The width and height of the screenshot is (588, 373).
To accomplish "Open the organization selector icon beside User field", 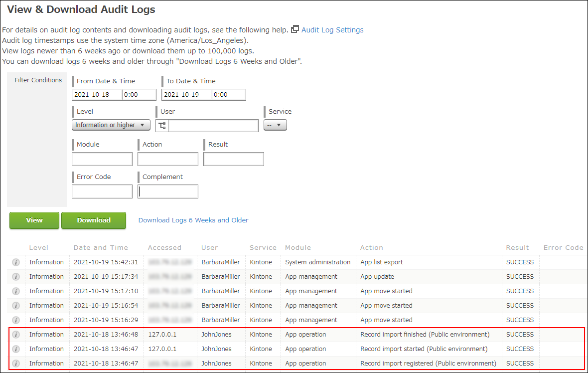I will coord(161,125).
